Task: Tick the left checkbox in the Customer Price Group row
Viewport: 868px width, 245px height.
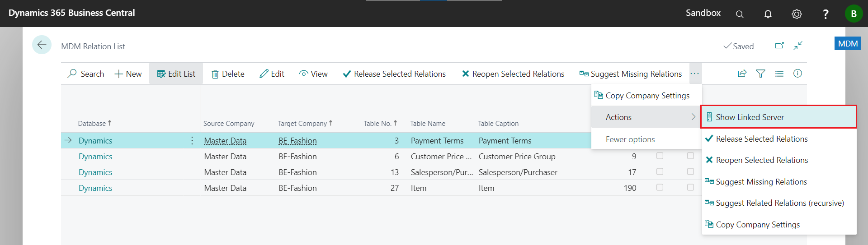Action: [660, 156]
